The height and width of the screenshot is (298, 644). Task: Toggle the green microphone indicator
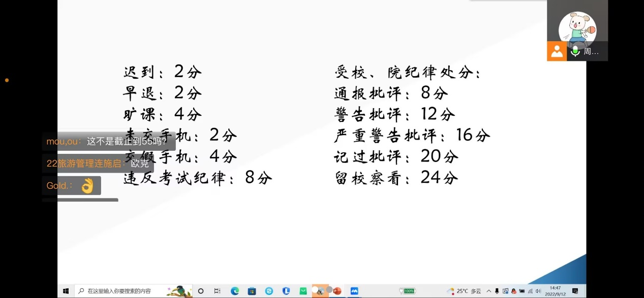[575, 51]
